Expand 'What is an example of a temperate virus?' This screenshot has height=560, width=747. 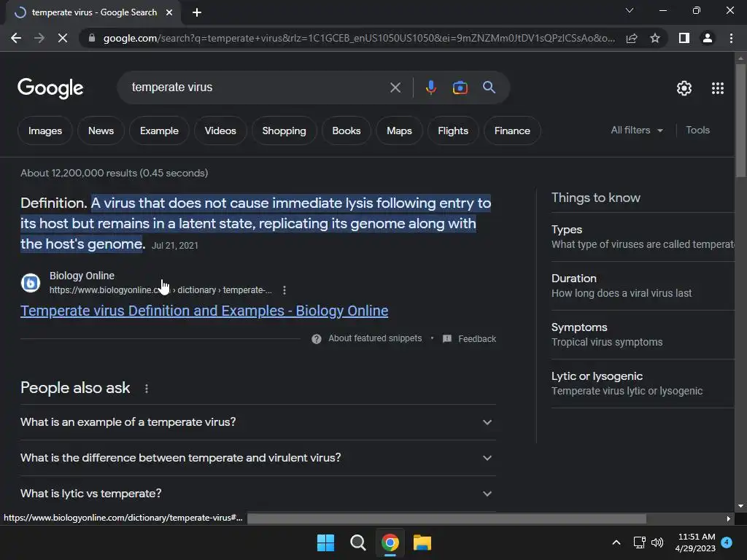(x=258, y=422)
